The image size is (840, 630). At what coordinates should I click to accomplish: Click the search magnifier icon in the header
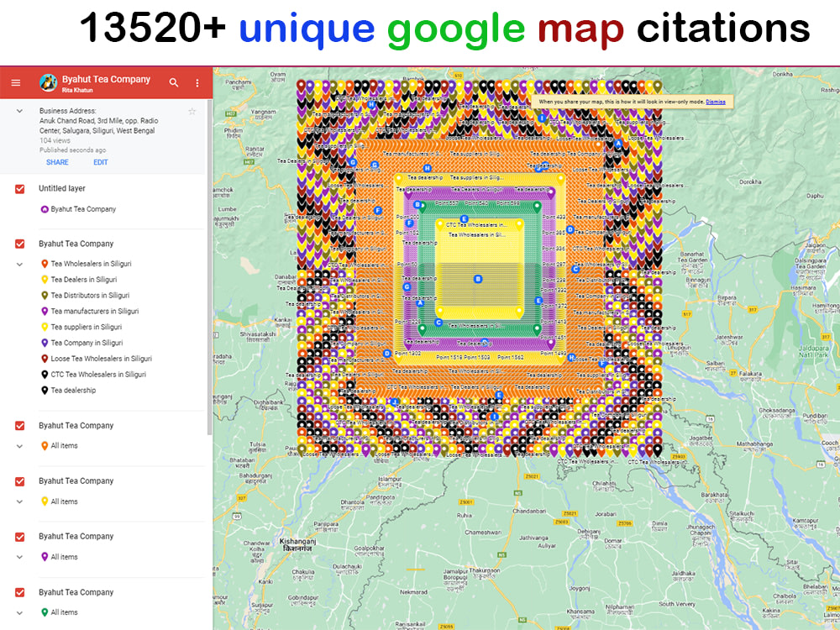click(x=174, y=82)
